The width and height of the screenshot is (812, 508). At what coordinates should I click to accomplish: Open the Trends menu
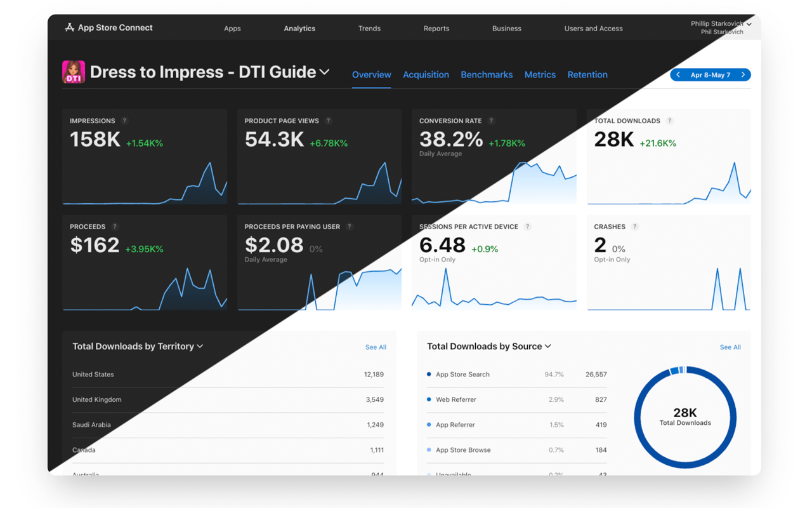click(x=369, y=29)
